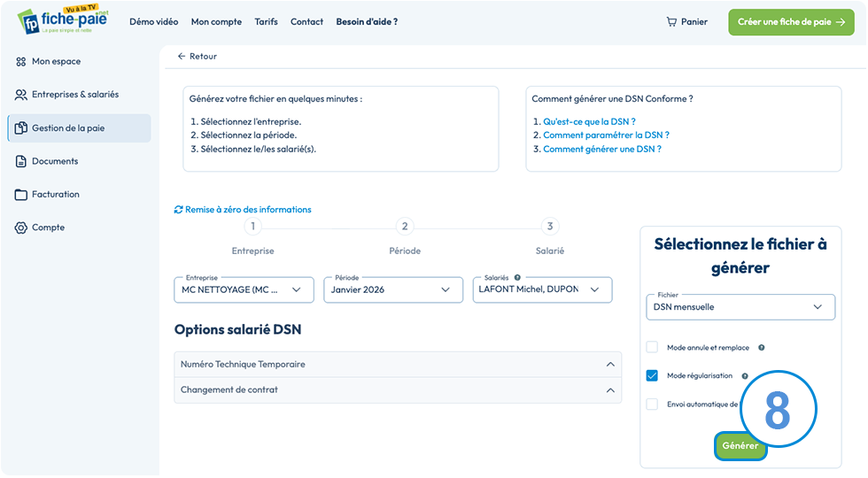Screen dimensions: 868x478
Task: Click step 3 Salarié circle
Action: coord(550,226)
